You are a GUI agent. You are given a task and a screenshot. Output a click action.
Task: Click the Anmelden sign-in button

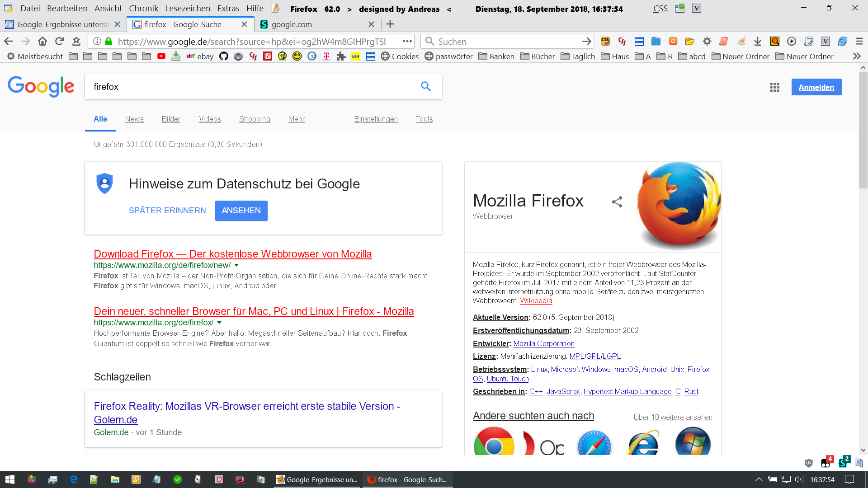pos(816,87)
